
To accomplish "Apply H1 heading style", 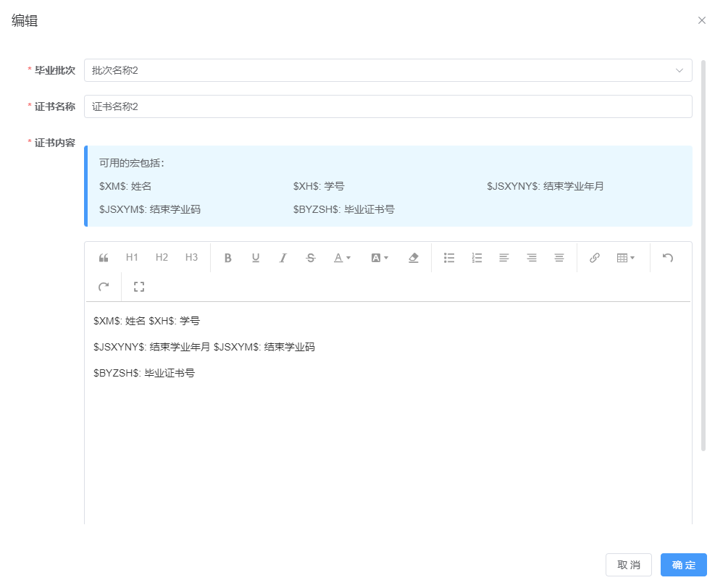I will [132, 258].
